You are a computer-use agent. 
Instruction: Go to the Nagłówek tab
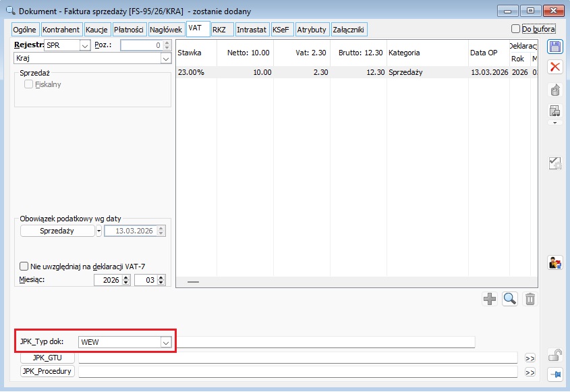(166, 30)
